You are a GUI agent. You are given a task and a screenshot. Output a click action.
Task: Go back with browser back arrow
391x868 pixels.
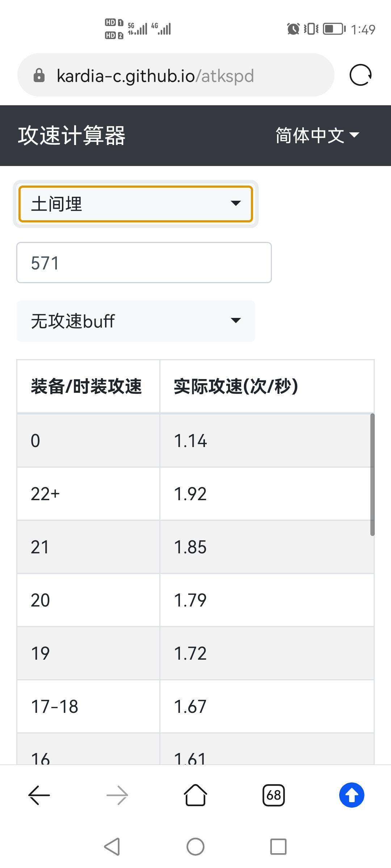[x=39, y=796]
